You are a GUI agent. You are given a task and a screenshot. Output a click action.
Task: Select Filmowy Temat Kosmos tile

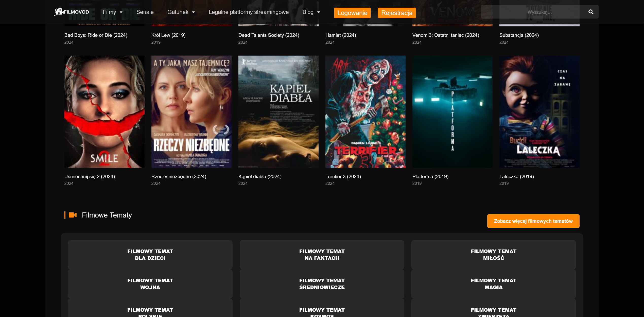322,308
